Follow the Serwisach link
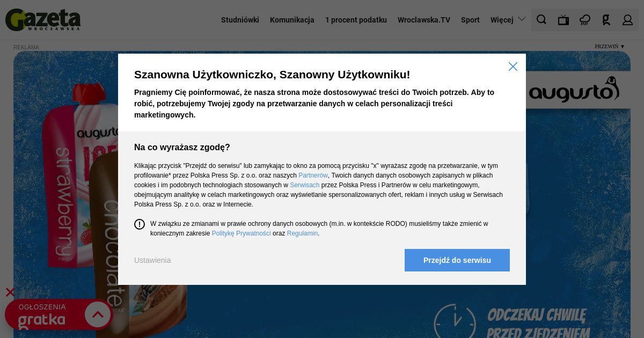This screenshot has width=644, height=338. [305, 185]
